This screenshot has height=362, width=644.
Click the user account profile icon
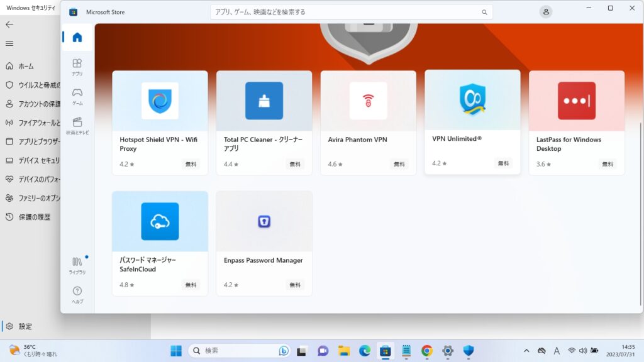pos(546,12)
